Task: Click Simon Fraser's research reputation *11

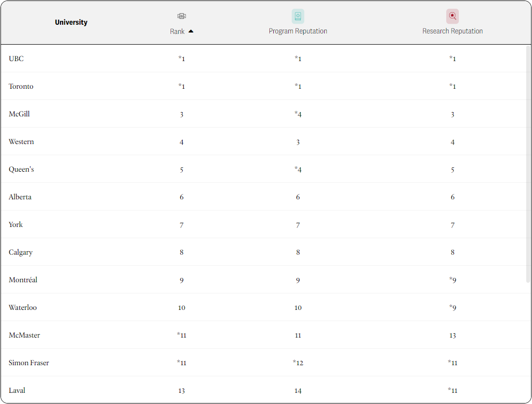Action: click(453, 363)
